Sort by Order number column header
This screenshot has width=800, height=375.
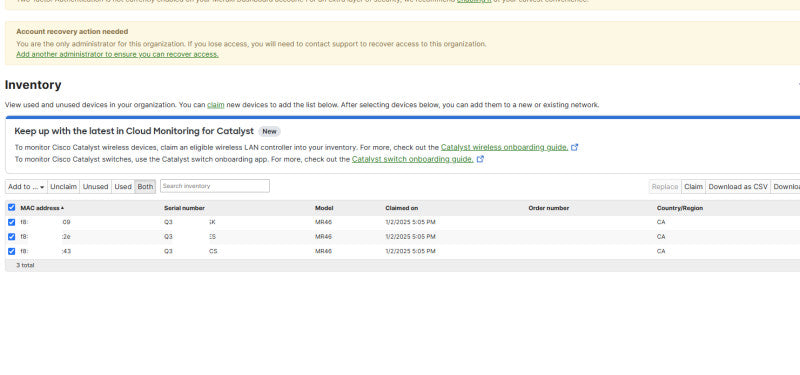[x=548, y=208]
